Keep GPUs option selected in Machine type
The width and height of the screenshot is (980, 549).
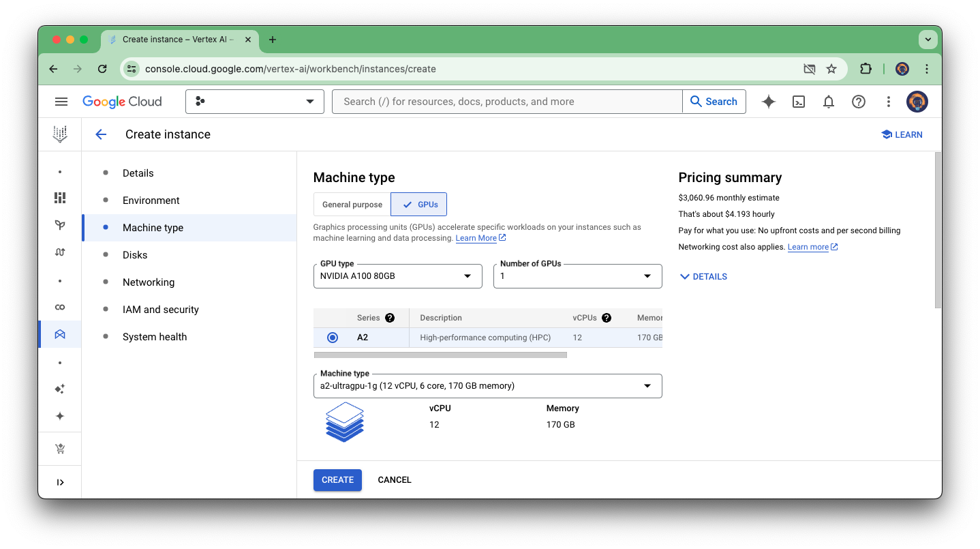(418, 204)
